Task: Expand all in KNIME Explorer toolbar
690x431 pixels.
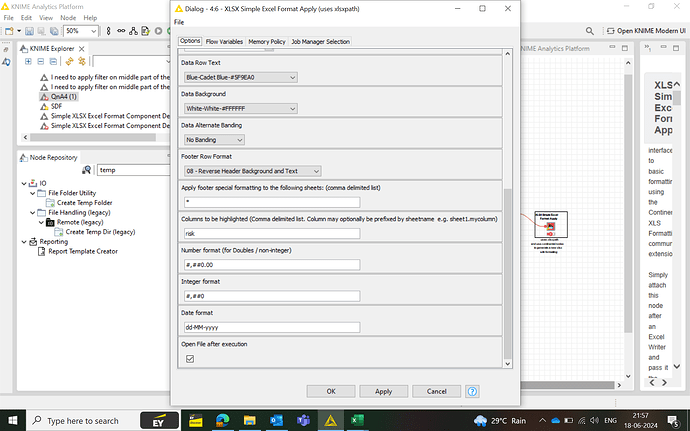Action: 28,61
